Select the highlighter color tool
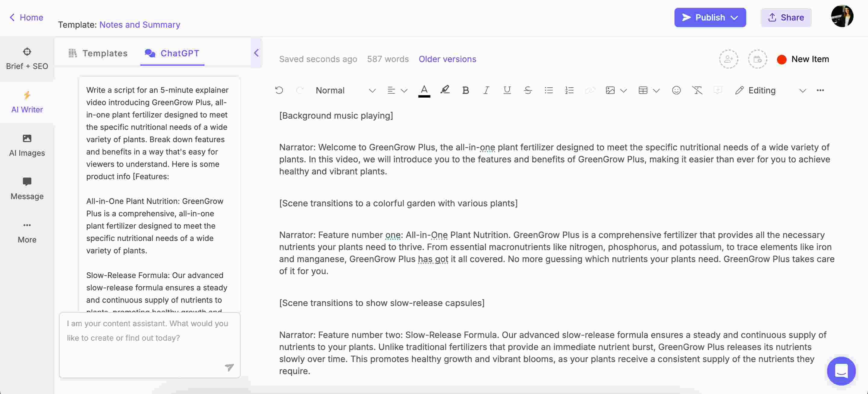The height and width of the screenshot is (394, 868). tap(445, 90)
